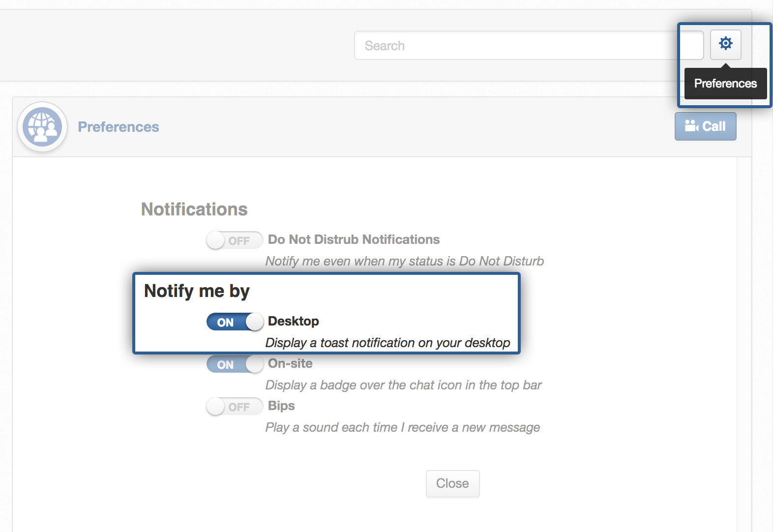This screenshot has width=773, height=532.
Task: Click into the Search field
Action: tap(516, 45)
